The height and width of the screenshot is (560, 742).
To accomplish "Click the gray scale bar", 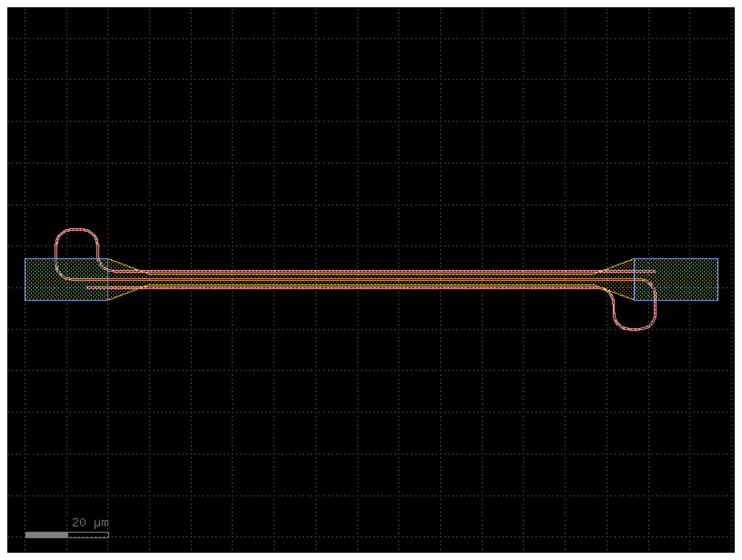I will [x=67, y=535].
